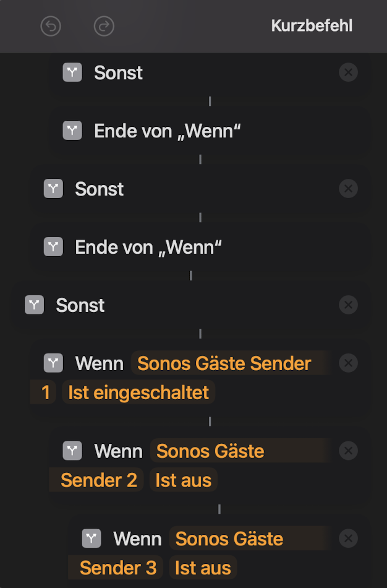Click the Kurzbefehl title in the header
Viewport: 387px width, 588px height.
click(312, 26)
